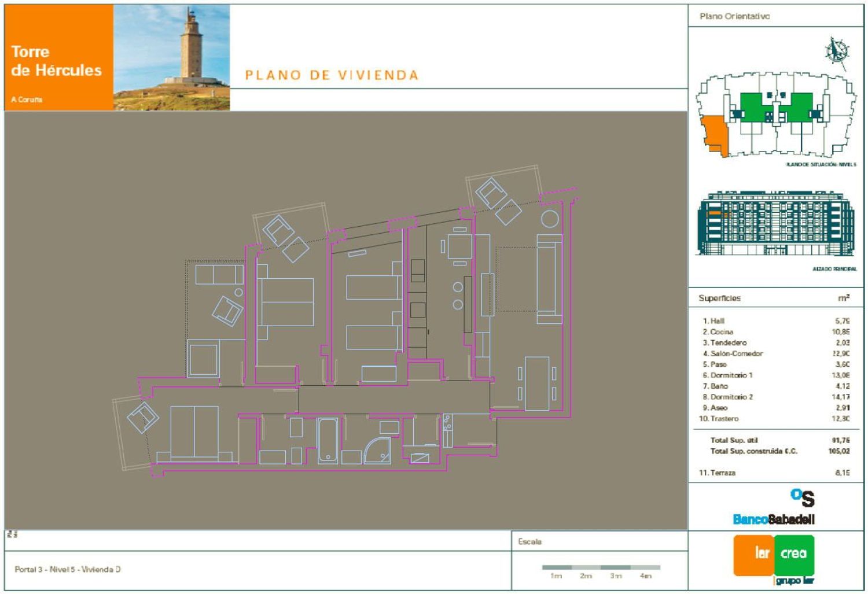The image size is (868, 594).
Task: Click the Banco Sabadell logo
Action: point(774,508)
